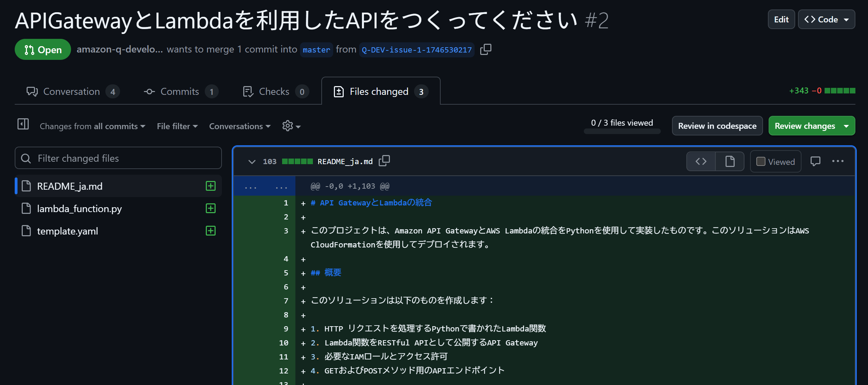Open the kebab menu for README_ja.md
The width and height of the screenshot is (868, 385).
point(838,161)
